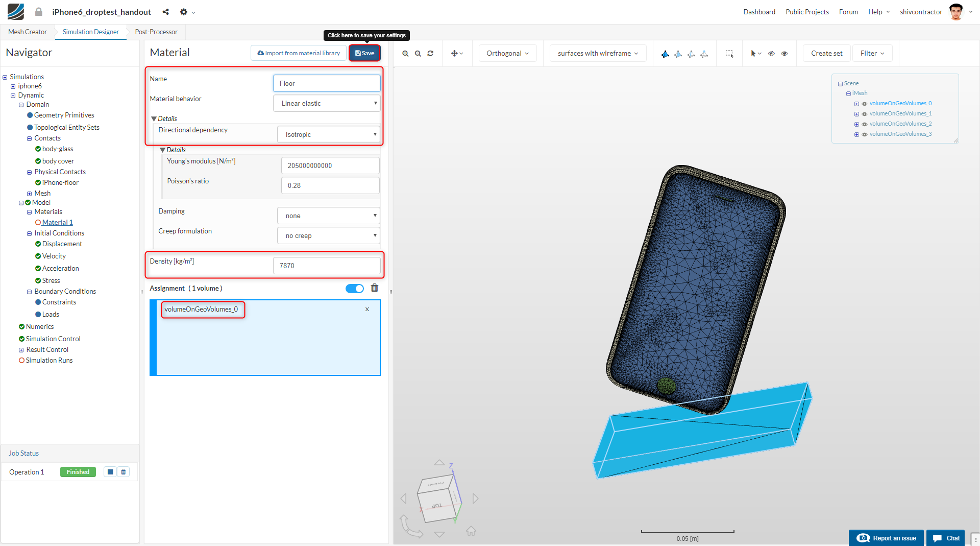Delete Operation 1 job
The image size is (980, 546).
pyautogui.click(x=124, y=472)
